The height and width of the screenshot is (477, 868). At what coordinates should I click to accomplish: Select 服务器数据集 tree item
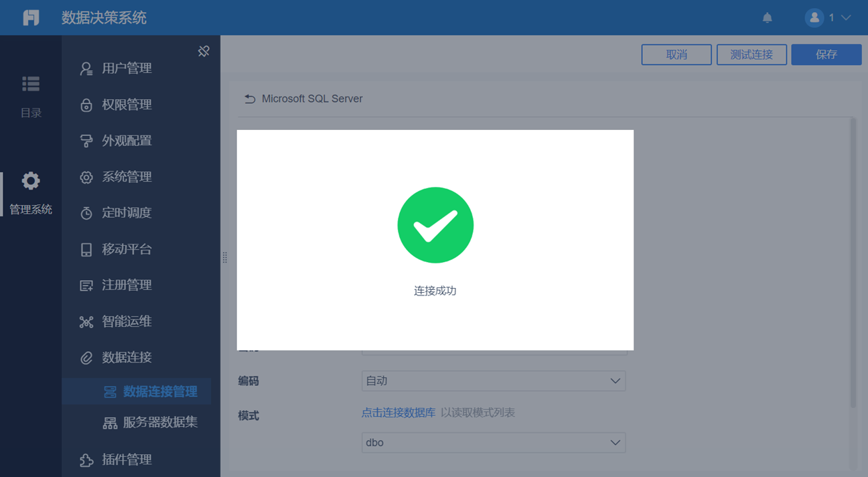(151, 423)
